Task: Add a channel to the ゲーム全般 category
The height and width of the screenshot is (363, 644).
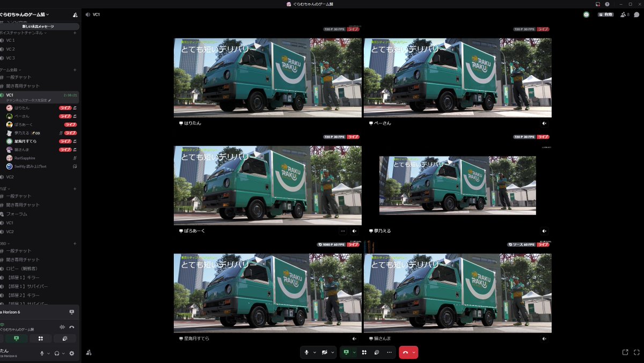Action: pyautogui.click(x=75, y=70)
